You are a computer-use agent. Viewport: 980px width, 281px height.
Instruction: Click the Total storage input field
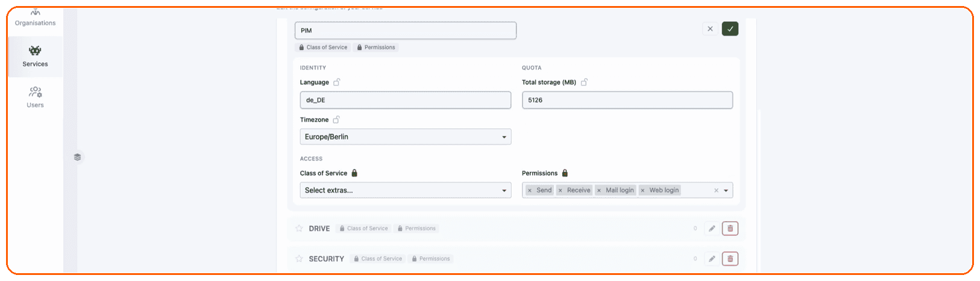627,100
